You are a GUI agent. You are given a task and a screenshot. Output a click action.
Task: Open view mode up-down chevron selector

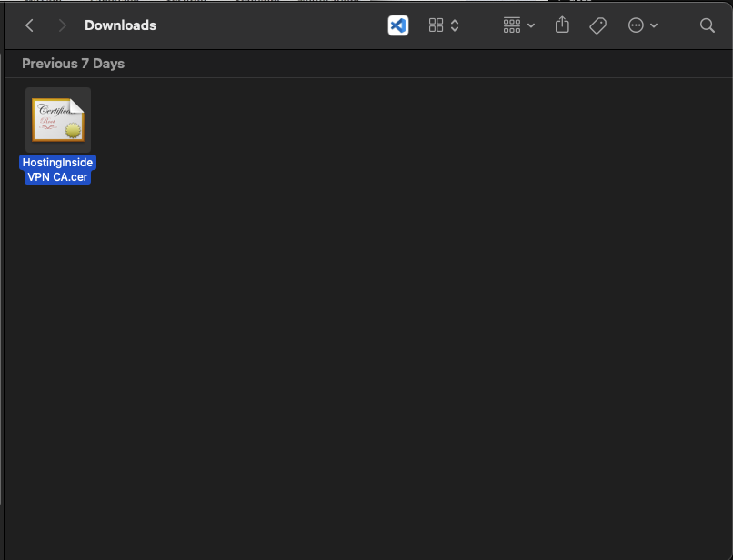[455, 25]
